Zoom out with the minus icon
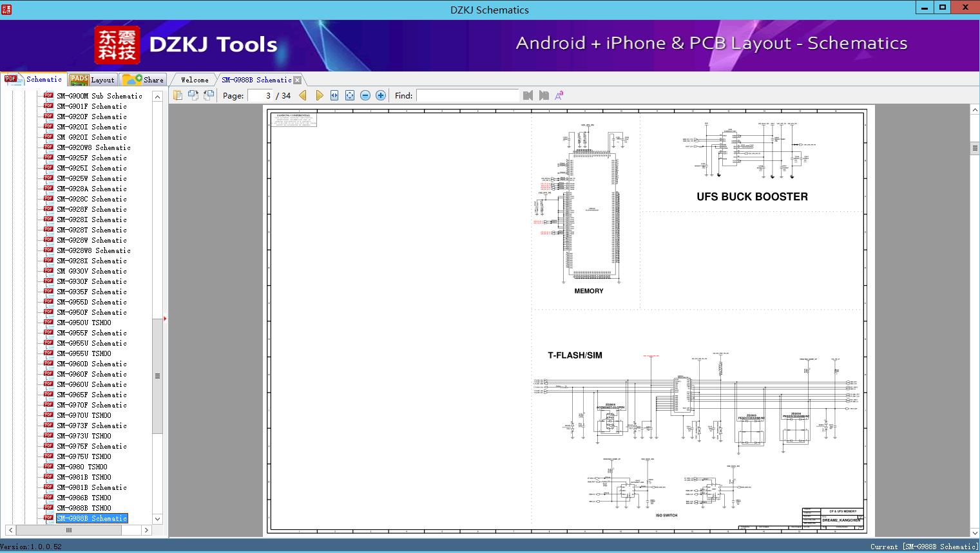The width and height of the screenshot is (980, 553). pyautogui.click(x=365, y=95)
